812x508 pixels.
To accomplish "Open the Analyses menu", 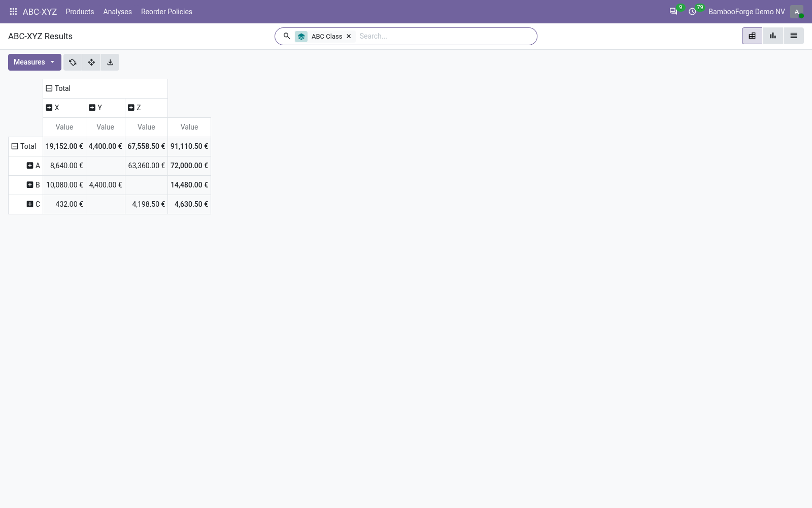I will pyautogui.click(x=117, y=12).
